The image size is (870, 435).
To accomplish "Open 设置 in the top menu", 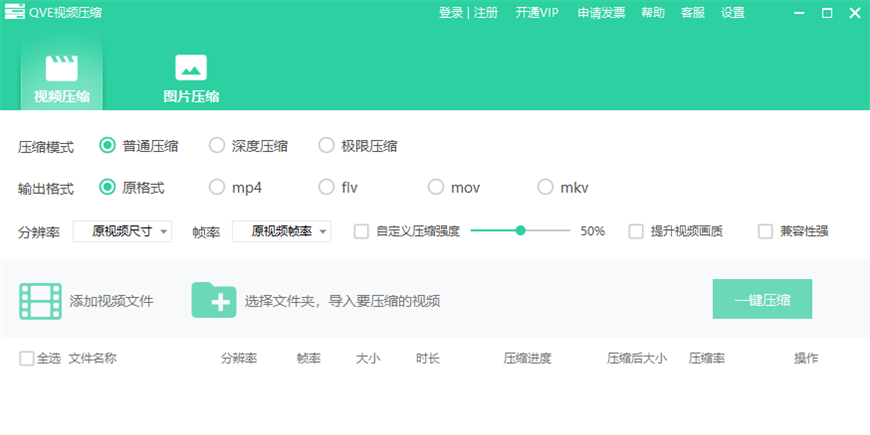I will (x=733, y=13).
